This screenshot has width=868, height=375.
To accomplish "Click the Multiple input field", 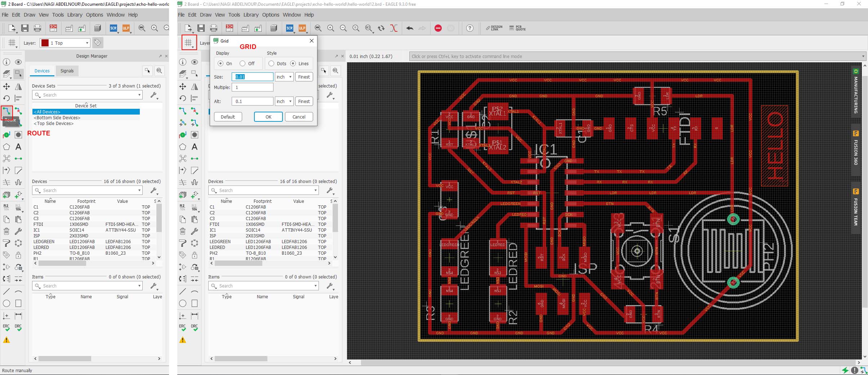I will click(252, 87).
